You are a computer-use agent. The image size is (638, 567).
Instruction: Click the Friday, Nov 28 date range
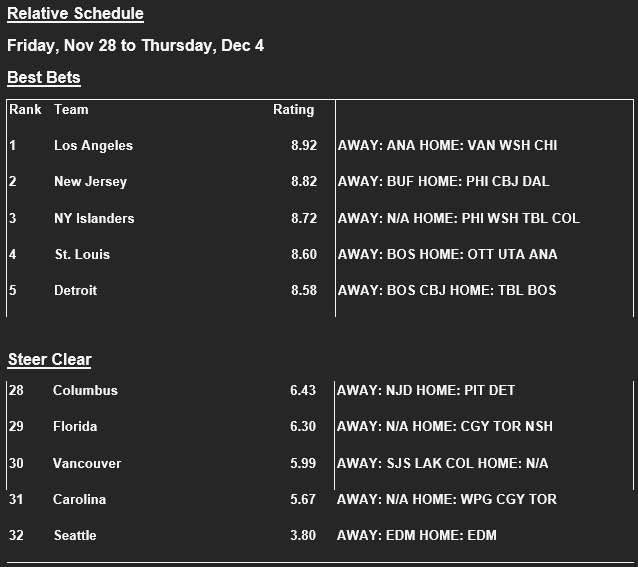[x=135, y=46]
